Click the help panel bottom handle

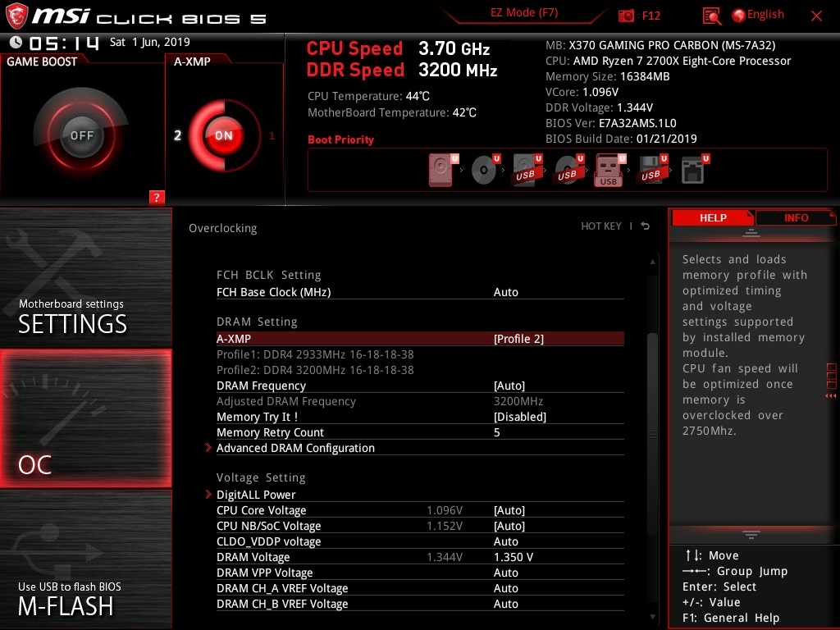coord(751,534)
